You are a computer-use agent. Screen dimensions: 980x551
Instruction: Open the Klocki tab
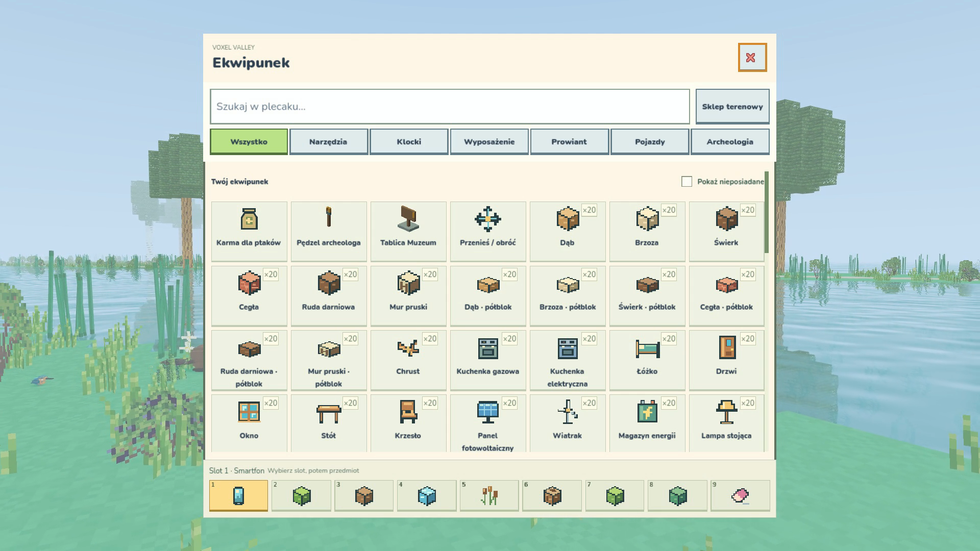point(409,141)
